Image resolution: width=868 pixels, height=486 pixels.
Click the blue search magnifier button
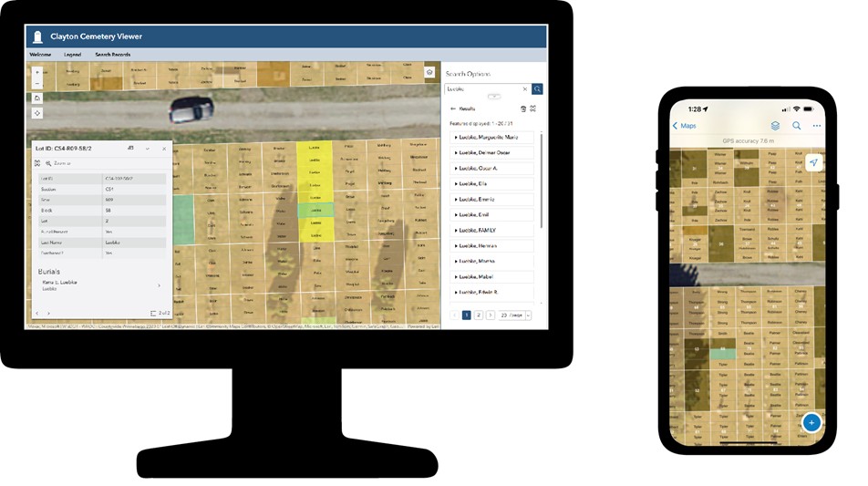[x=538, y=89]
